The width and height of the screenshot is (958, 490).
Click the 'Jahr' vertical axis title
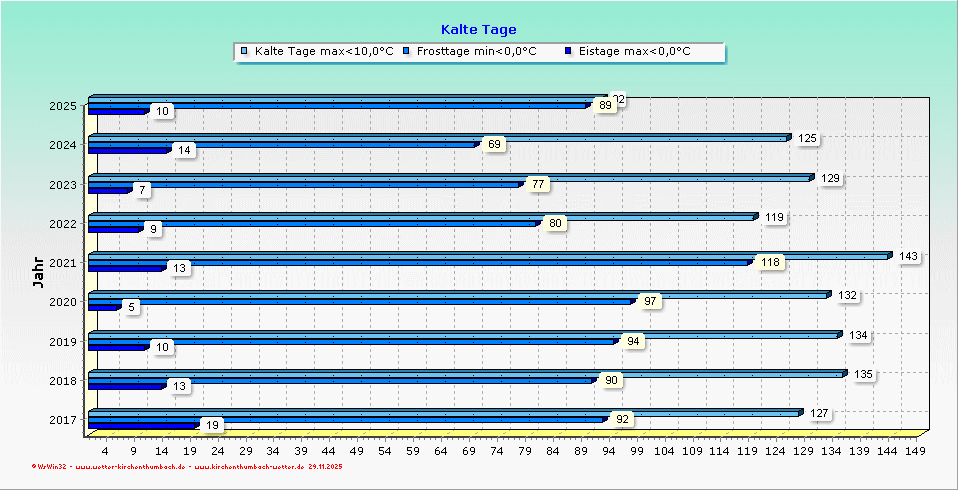(38, 270)
